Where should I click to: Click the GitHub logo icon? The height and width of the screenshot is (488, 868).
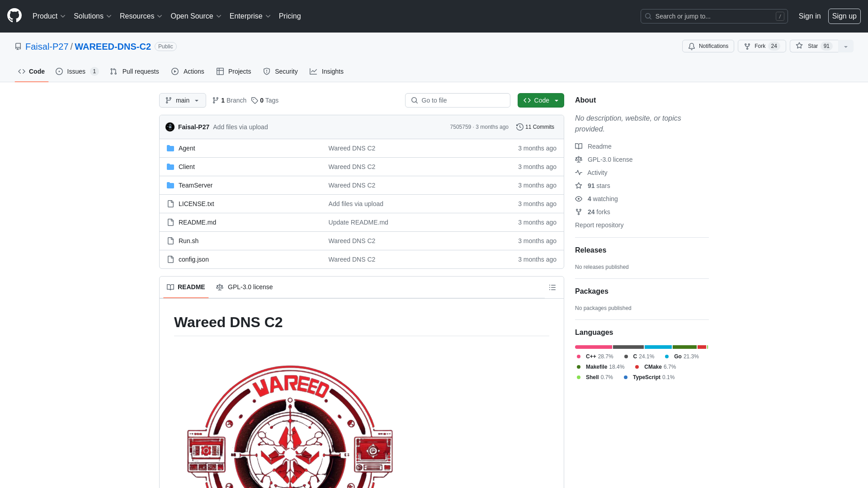tap(14, 16)
